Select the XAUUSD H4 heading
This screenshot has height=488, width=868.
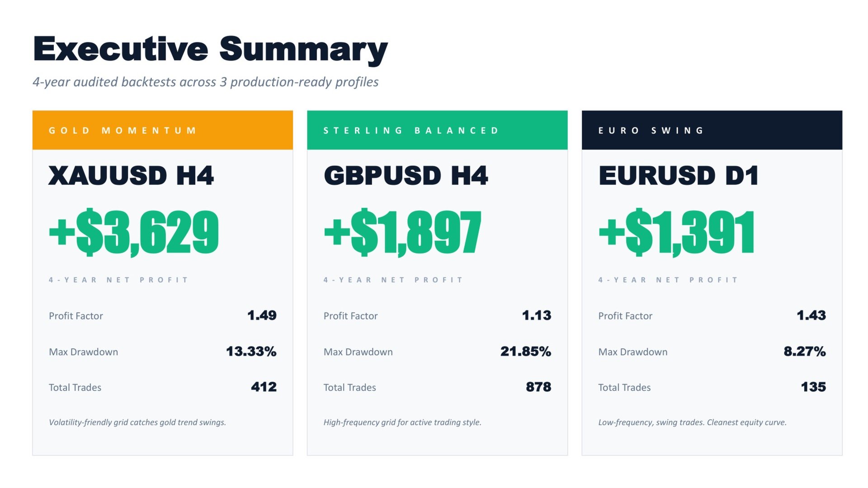(x=131, y=175)
